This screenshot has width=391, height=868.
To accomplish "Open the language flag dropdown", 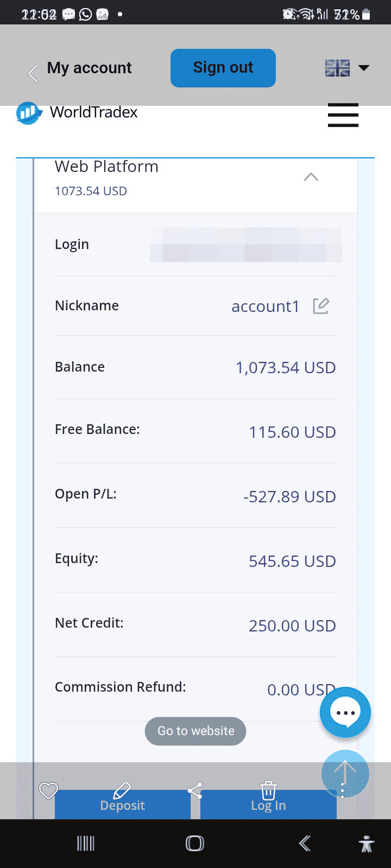I will [x=347, y=68].
